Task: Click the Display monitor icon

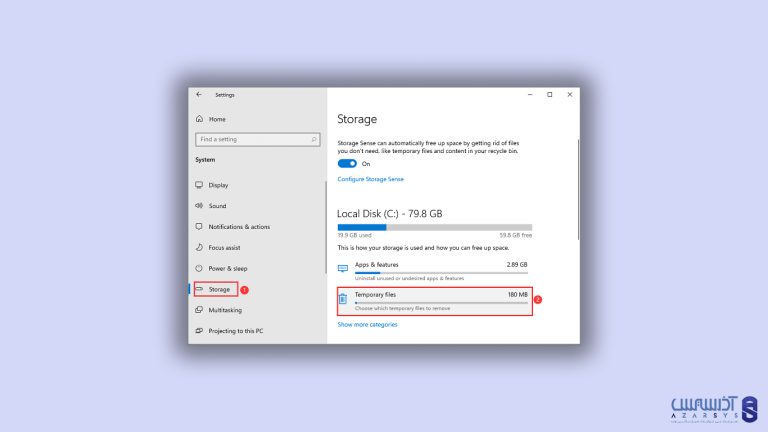Action: coord(199,185)
